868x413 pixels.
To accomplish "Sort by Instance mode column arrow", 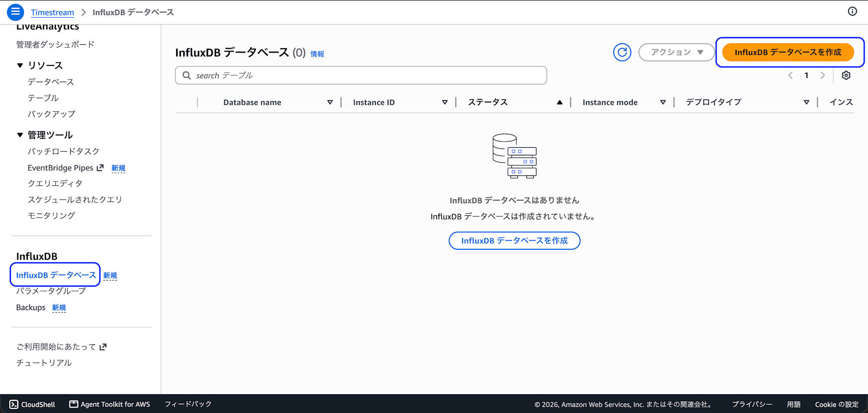I will tap(663, 102).
